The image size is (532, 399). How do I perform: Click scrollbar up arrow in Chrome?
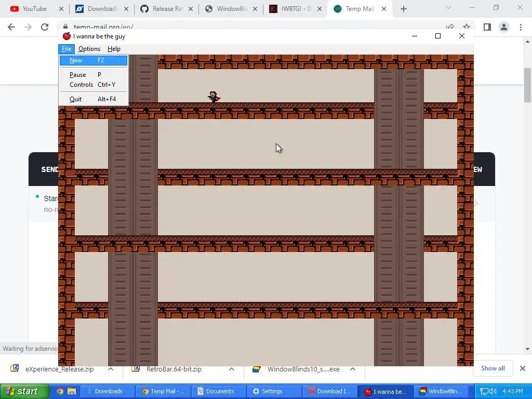coord(527,42)
